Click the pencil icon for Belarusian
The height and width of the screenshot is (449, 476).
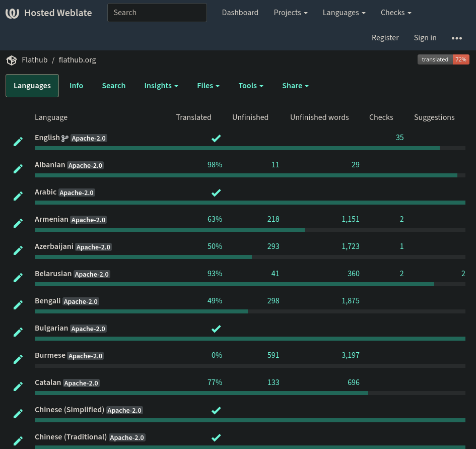[x=18, y=278]
